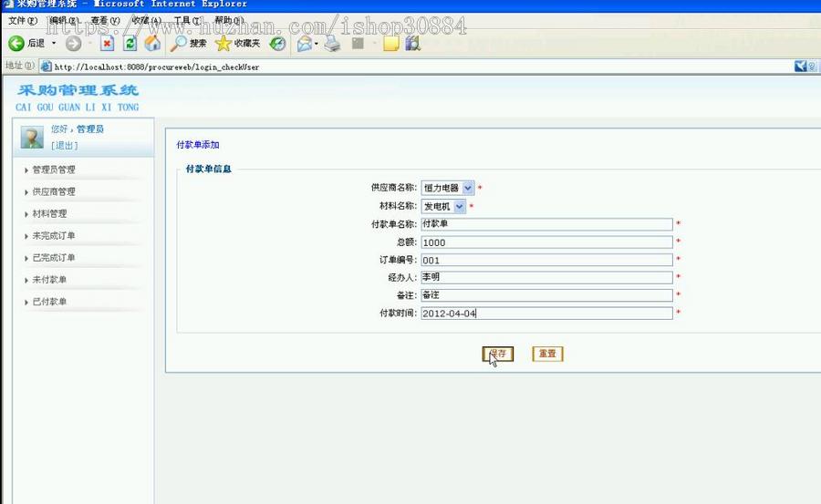Click into the 总额 field showing 1000

click(x=546, y=242)
